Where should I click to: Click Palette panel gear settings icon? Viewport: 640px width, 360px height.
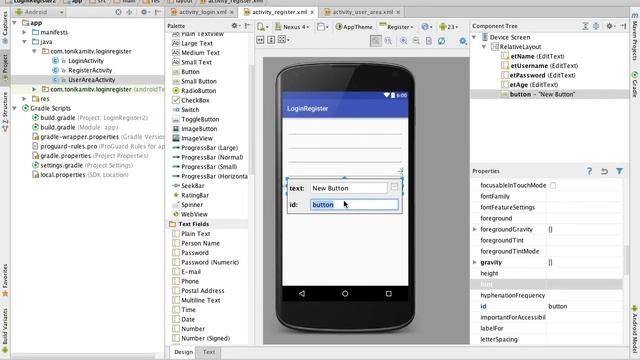[x=235, y=26]
